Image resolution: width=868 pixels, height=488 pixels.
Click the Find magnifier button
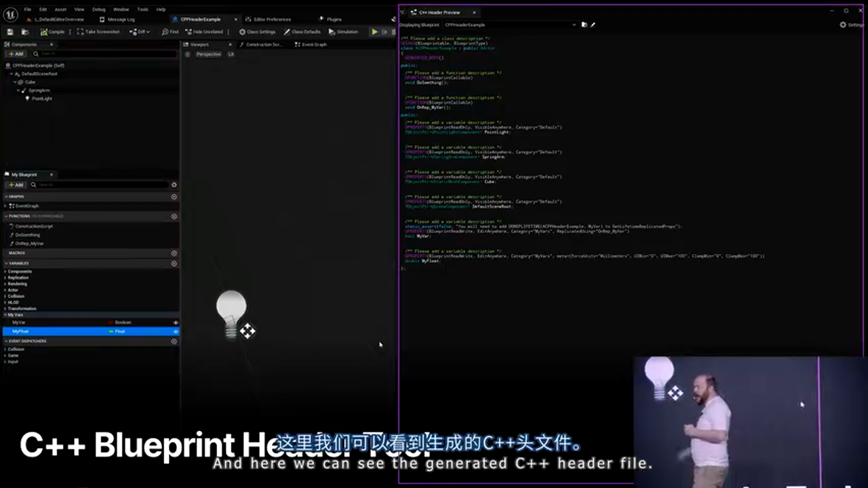(x=170, y=32)
